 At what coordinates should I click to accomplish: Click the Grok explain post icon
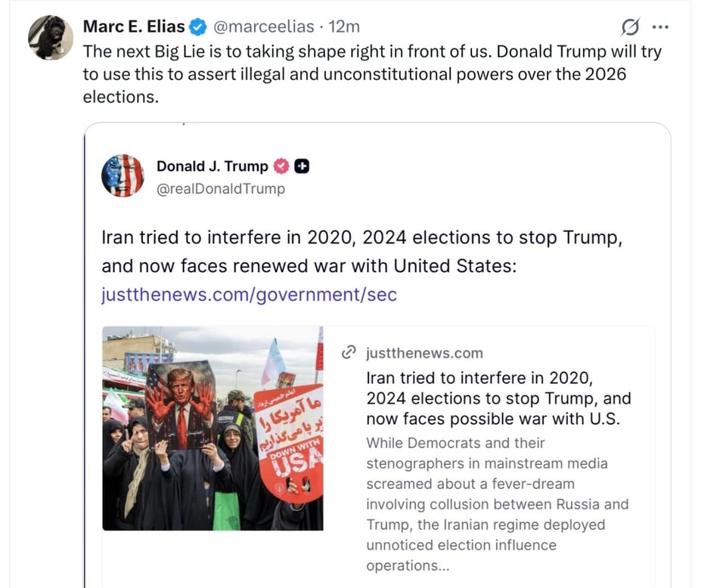(629, 26)
